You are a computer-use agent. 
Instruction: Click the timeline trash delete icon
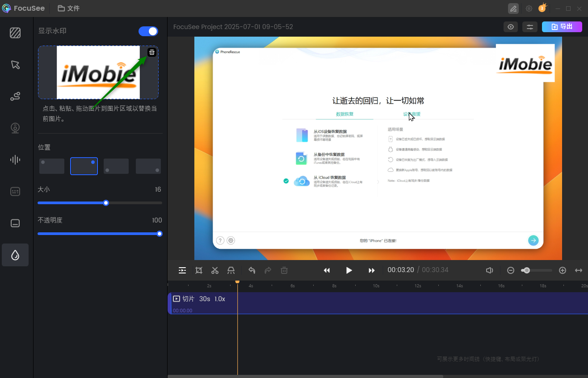click(284, 270)
